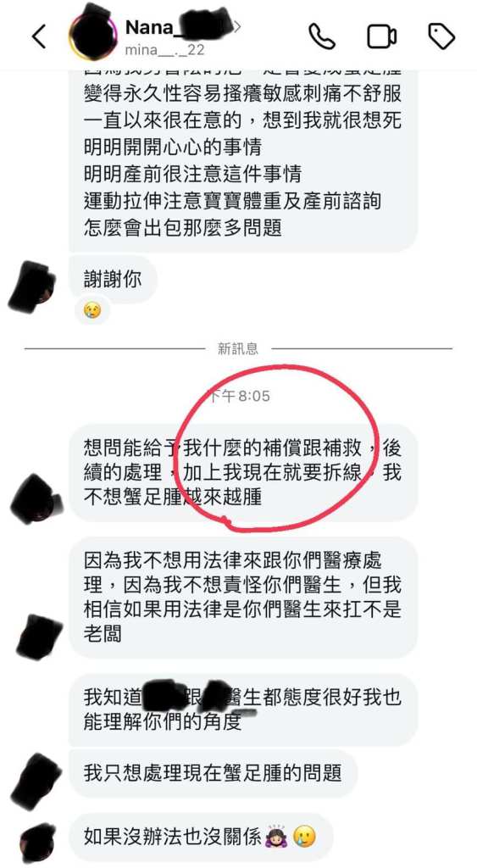
Task: Tap the sender avatar beside 謝謝你
Action: [31, 288]
